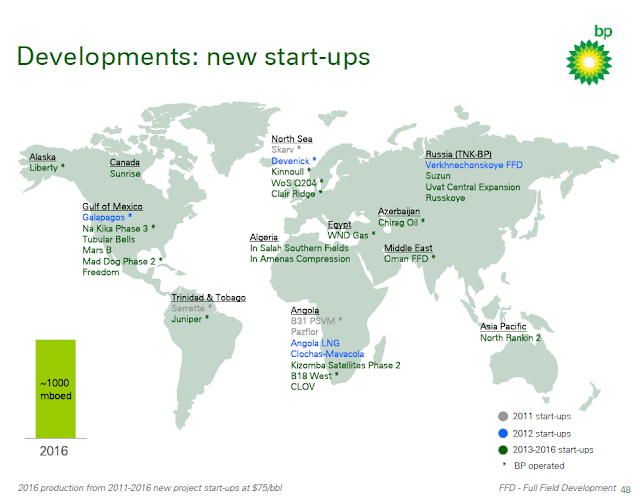Viewport: 640px width, 499px height.
Task: Click the 'Azerbaijan' region heading
Action: (399, 211)
